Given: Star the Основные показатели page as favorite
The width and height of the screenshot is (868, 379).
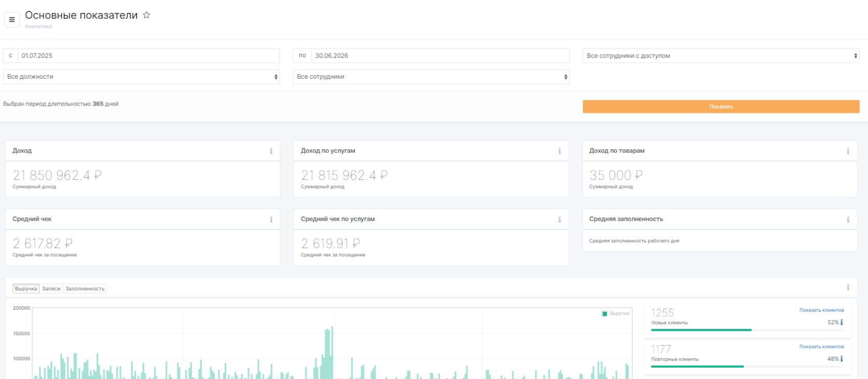Looking at the screenshot, I should pyautogui.click(x=146, y=15).
